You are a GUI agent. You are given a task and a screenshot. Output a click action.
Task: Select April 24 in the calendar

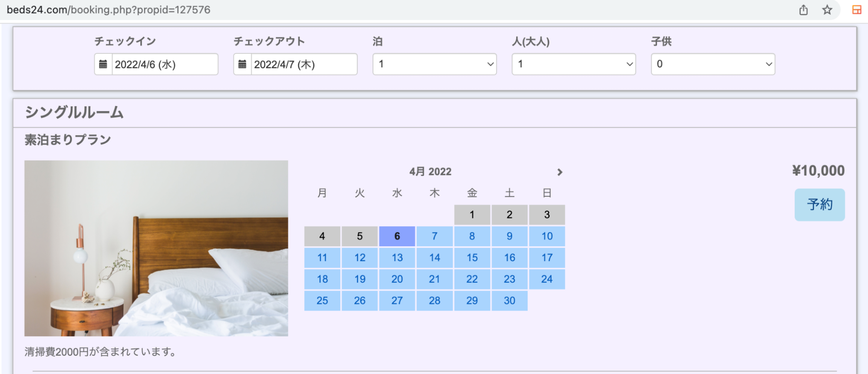[547, 279]
